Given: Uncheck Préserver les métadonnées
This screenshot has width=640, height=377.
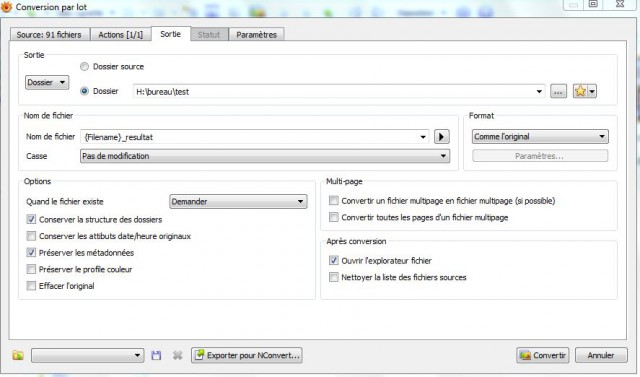Looking at the screenshot, I should [31, 253].
